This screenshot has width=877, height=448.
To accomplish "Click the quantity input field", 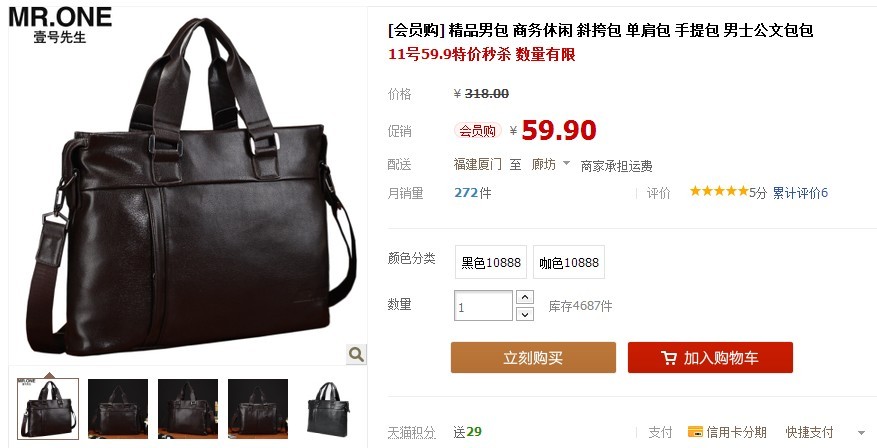I will 483,305.
